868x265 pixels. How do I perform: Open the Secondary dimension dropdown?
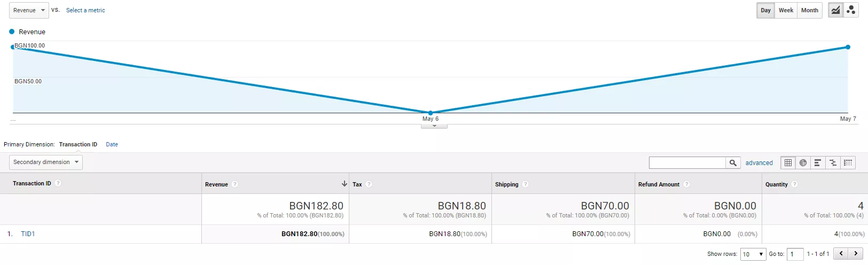pyautogui.click(x=46, y=162)
